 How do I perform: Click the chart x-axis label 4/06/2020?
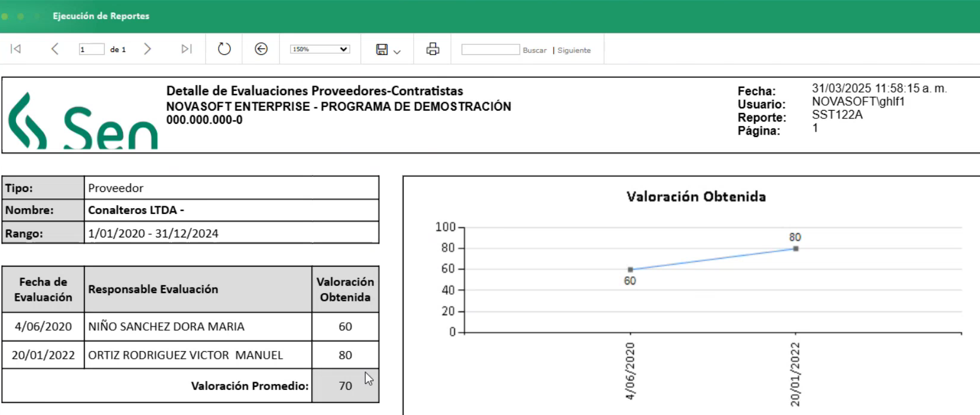point(630,371)
